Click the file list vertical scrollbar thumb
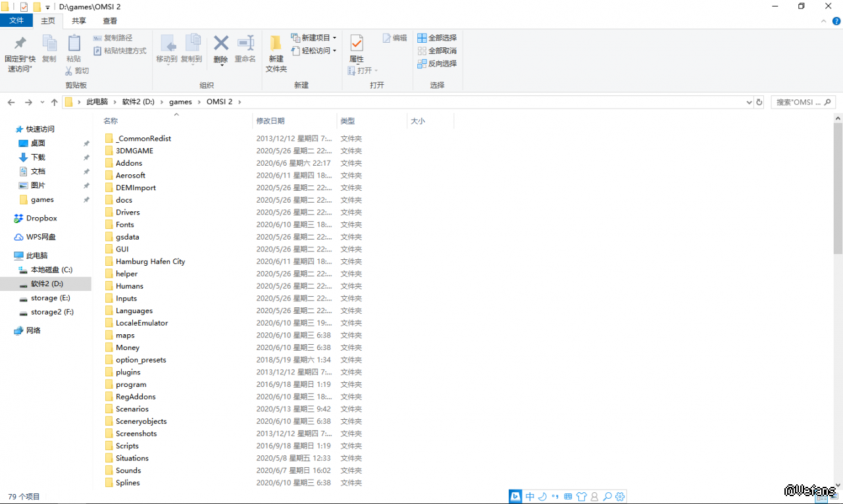The height and width of the screenshot is (504, 843). [x=838, y=188]
